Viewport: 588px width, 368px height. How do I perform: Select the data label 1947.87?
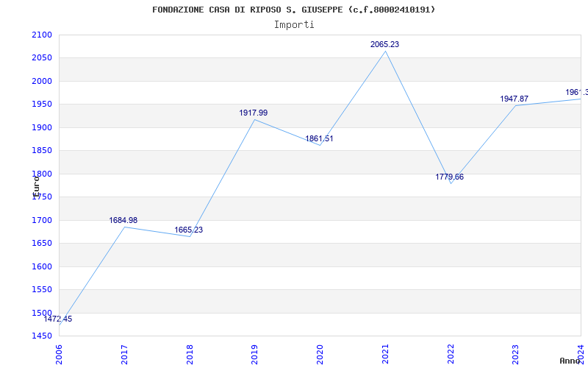(514, 99)
